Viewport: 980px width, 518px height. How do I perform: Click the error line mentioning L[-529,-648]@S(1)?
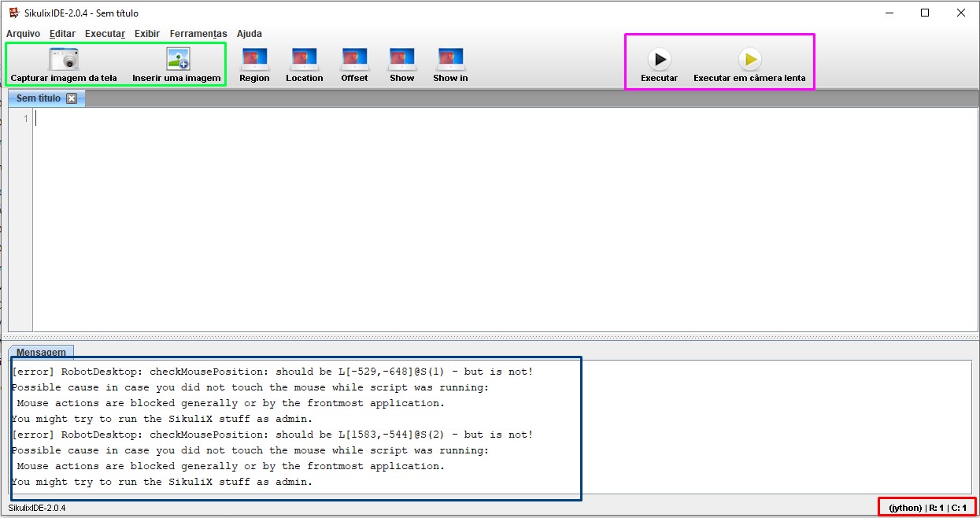click(x=272, y=372)
